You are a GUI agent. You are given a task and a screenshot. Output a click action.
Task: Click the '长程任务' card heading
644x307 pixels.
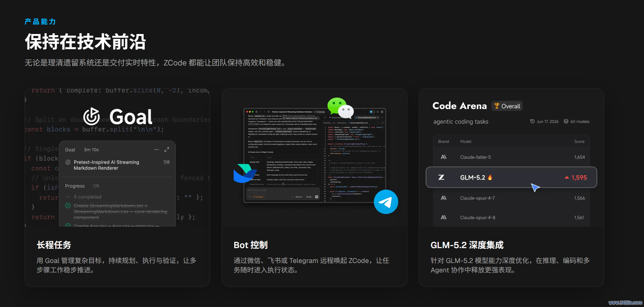pos(54,245)
